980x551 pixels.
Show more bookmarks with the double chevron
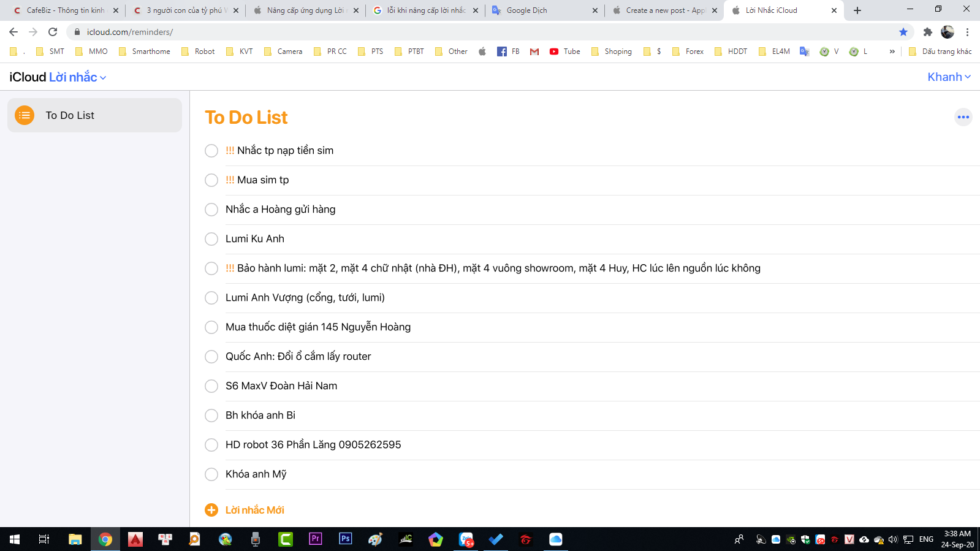pyautogui.click(x=892, y=51)
